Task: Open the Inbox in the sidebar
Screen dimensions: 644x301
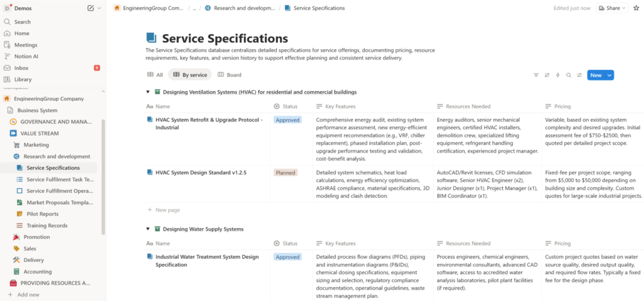Action: [21, 68]
